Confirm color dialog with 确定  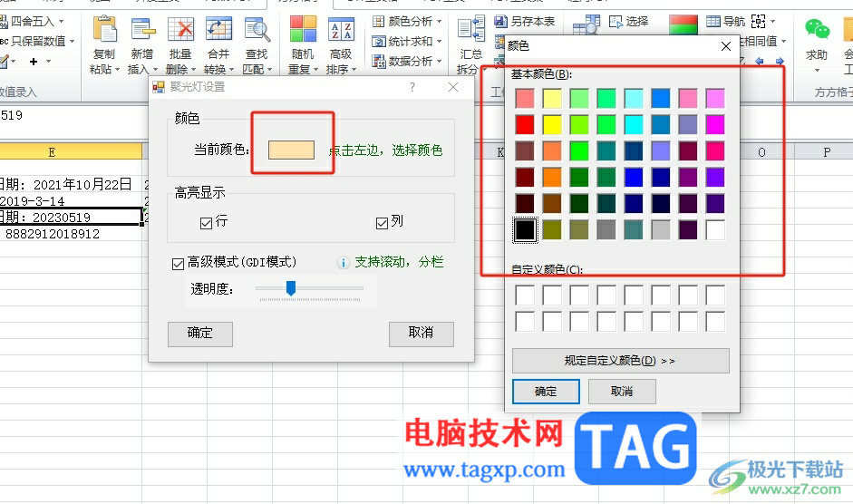(x=546, y=392)
